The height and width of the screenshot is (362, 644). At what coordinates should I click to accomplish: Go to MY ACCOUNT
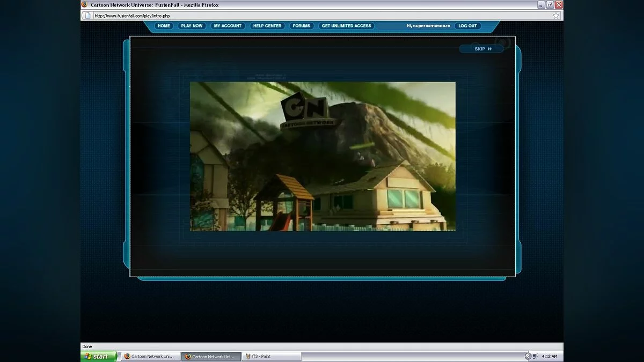pos(228,26)
